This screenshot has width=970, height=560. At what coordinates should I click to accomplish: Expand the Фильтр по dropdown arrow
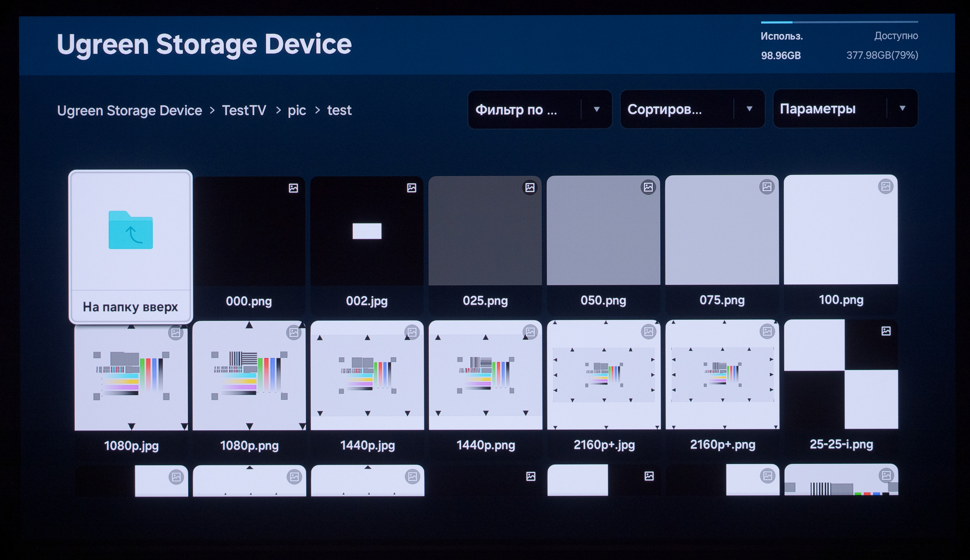(597, 109)
